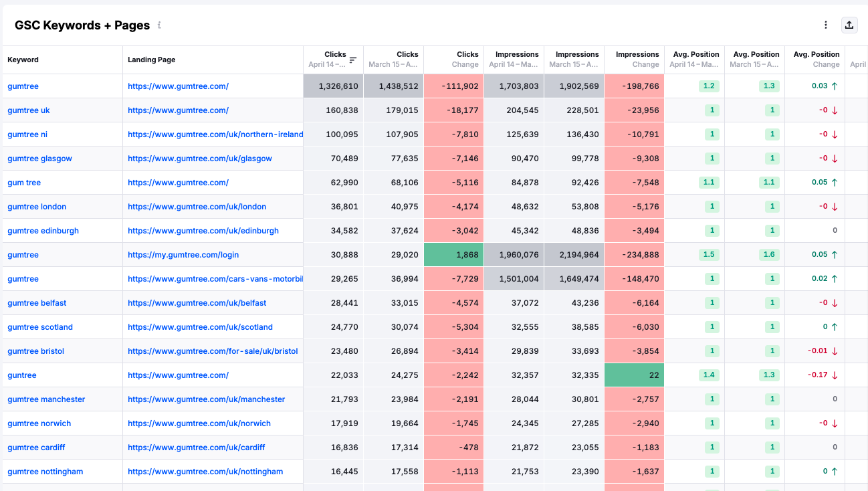Open the for-sale/uk/bristol landing page URL

pyautogui.click(x=213, y=351)
